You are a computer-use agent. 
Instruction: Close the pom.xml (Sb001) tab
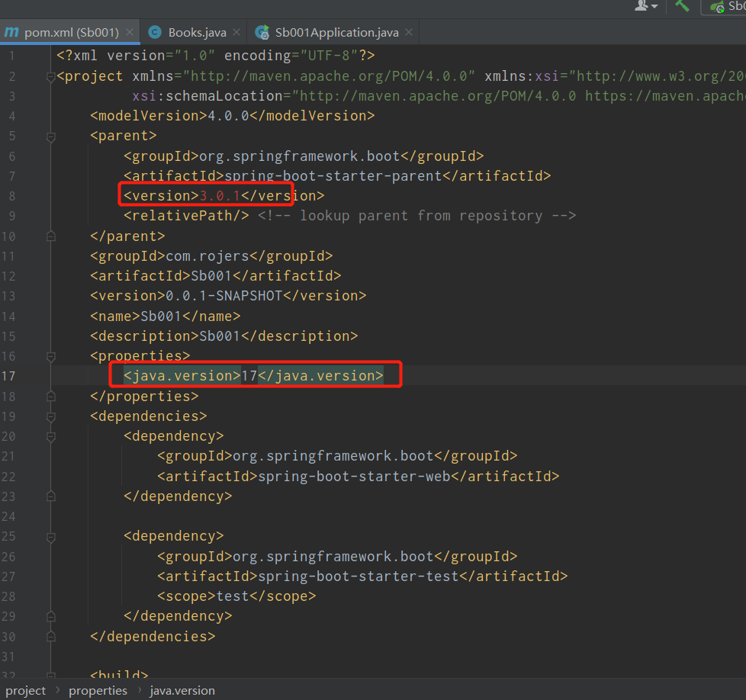coord(130,32)
